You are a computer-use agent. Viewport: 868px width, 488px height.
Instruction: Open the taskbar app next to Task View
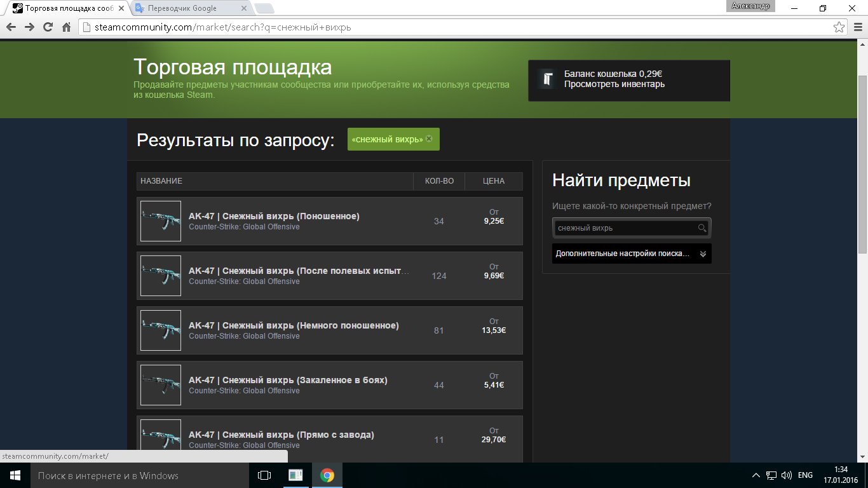tap(295, 475)
